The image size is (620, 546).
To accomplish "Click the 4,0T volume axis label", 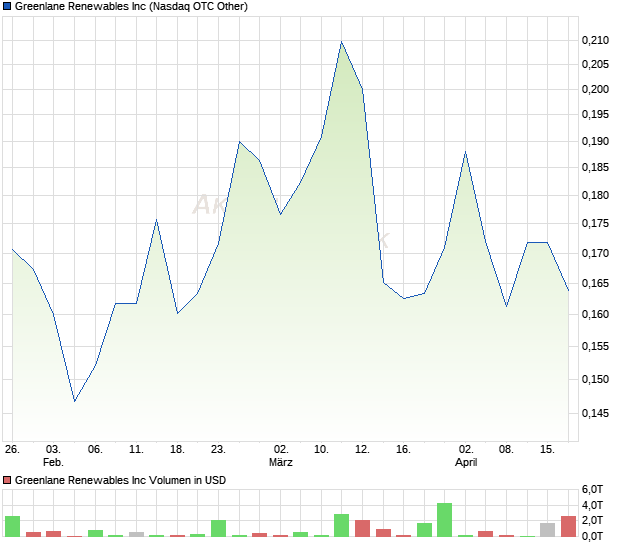I will click(592, 505).
